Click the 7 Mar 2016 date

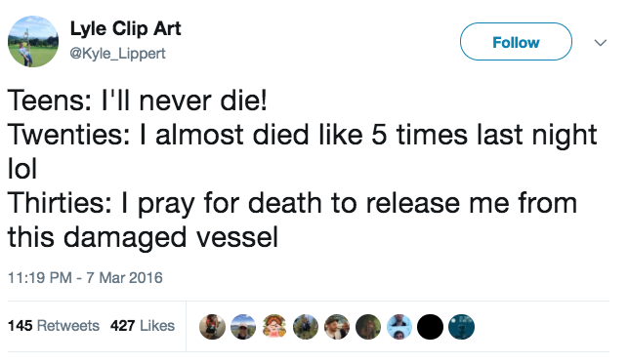coord(124,277)
